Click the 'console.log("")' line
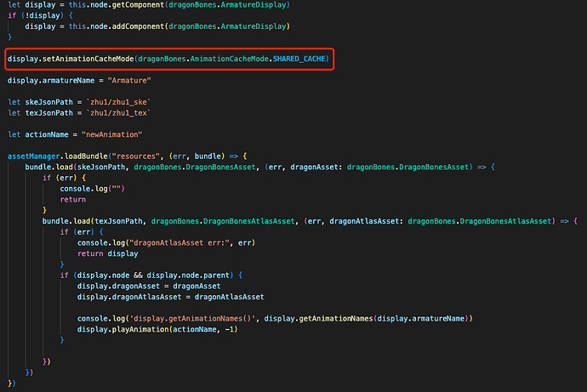 pos(92,189)
